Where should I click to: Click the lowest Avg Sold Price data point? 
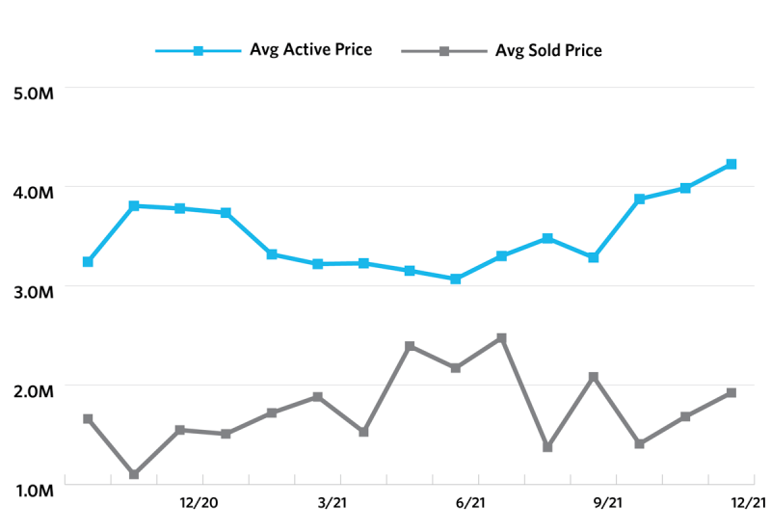click(134, 475)
